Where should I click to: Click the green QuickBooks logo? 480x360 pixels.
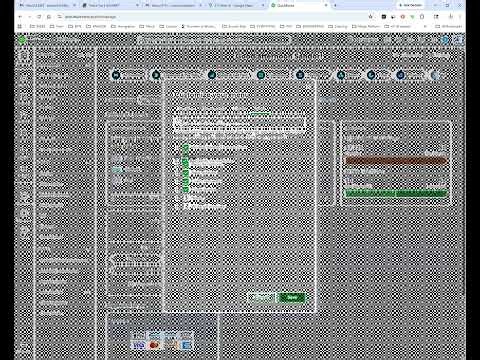coord(22,40)
